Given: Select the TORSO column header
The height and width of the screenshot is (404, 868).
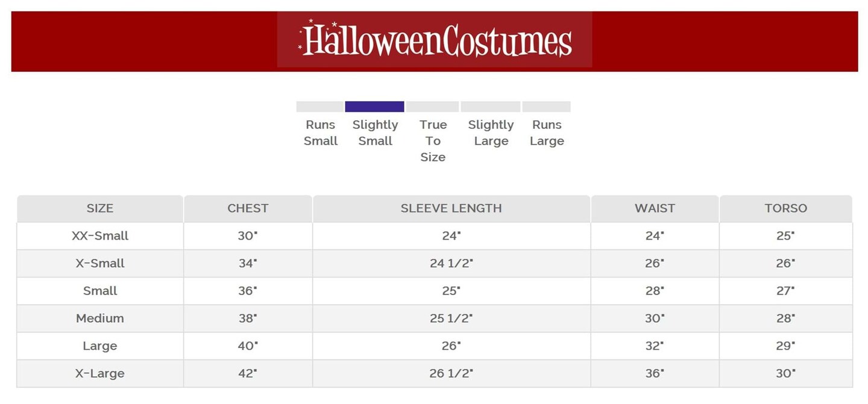Looking at the screenshot, I should point(785,208).
